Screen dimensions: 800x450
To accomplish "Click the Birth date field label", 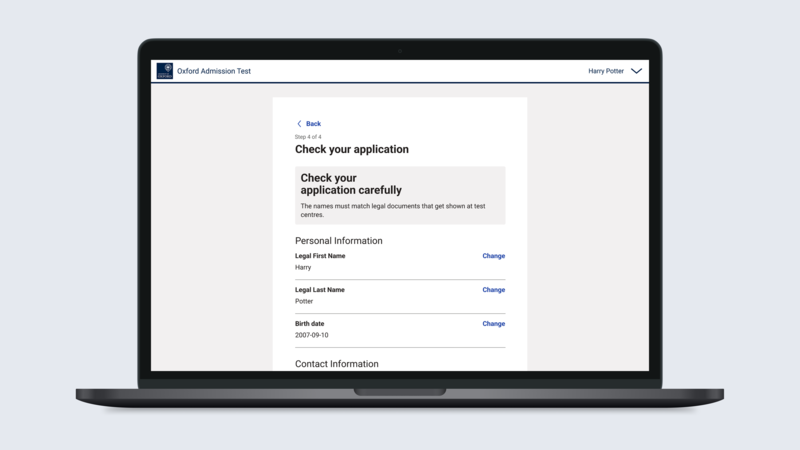I will 309,324.
